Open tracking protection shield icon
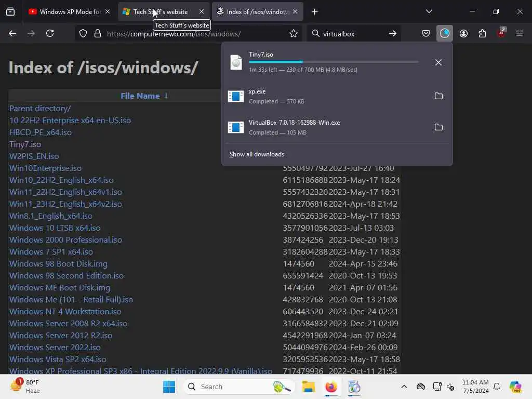The width and height of the screenshot is (532, 399). 83,34
